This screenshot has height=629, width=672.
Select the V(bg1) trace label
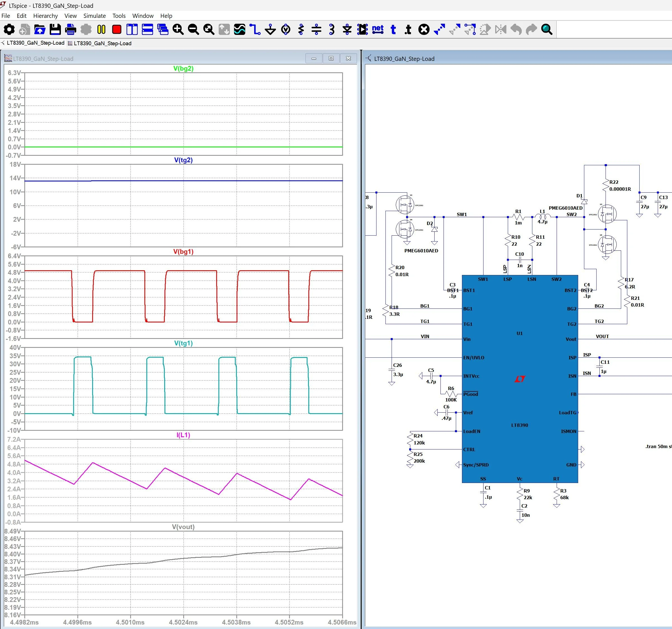(x=183, y=251)
